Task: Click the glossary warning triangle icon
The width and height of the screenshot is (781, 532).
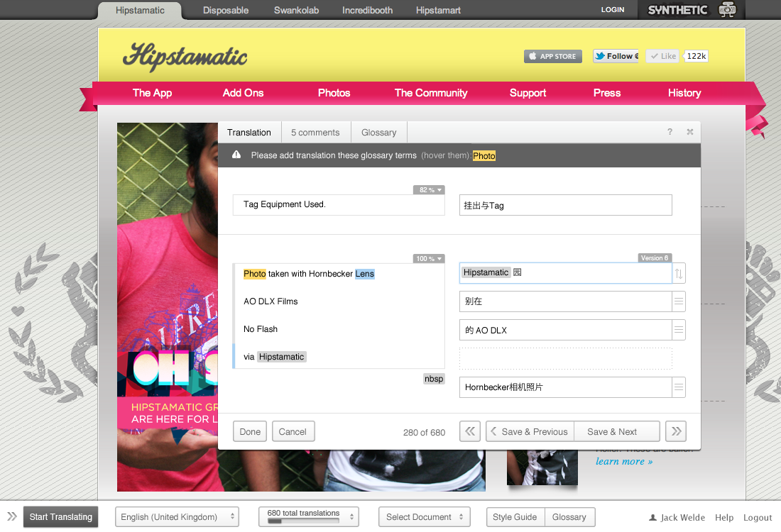Action: coord(236,155)
